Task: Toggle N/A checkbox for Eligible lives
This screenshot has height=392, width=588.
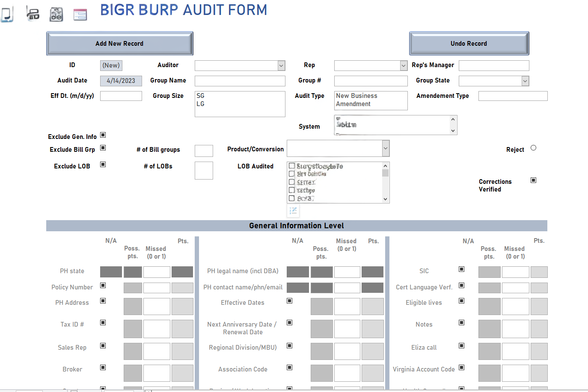Action: click(x=462, y=301)
